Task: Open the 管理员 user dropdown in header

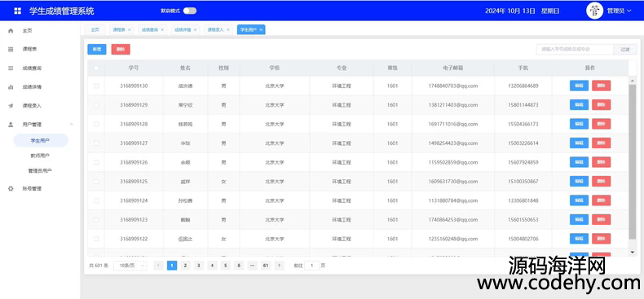Action: (x=619, y=11)
